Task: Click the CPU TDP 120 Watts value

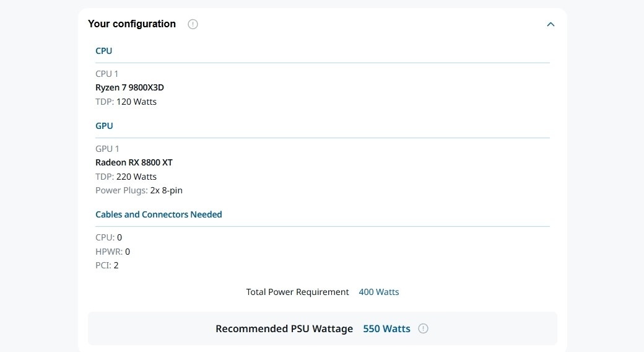Action: (136, 102)
